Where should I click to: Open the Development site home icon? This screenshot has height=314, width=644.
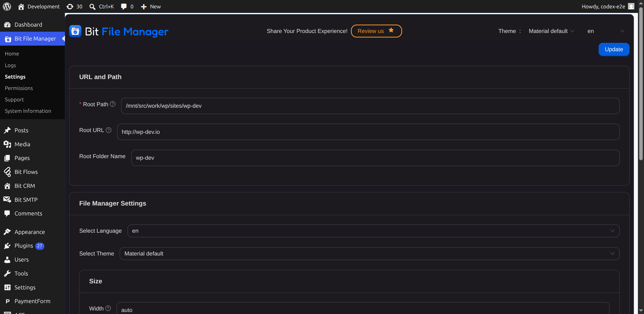[x=21, y=7]
